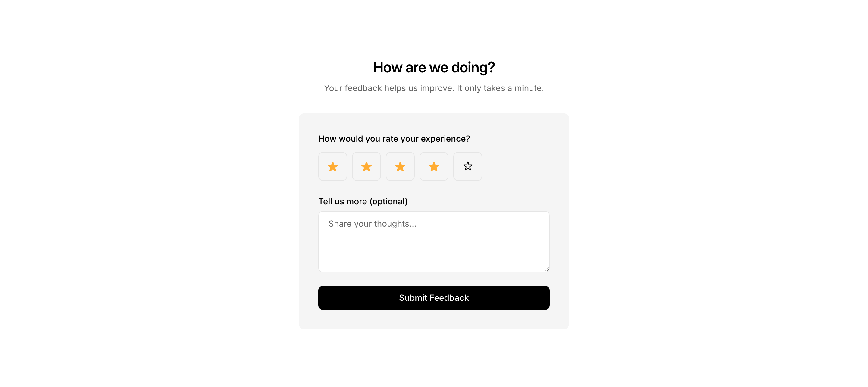Screen dimensions: 868x387
Task: Lower rating to one star
Action: [332, 166]
